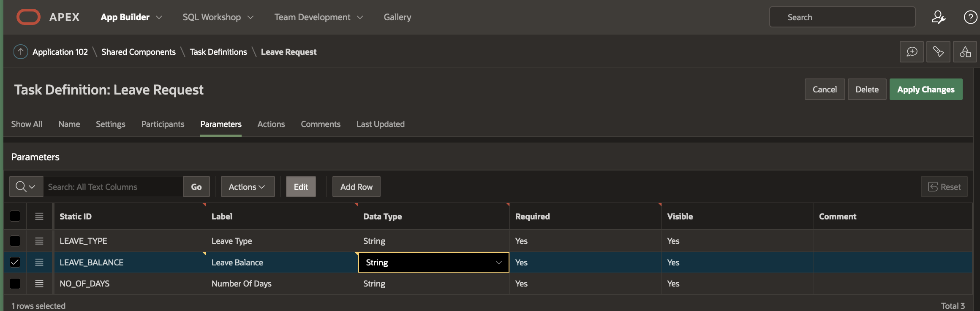The height and width of the screenshot is (311, 980).
Task: Open the administration user wrench icon
Action: [938, 17]
